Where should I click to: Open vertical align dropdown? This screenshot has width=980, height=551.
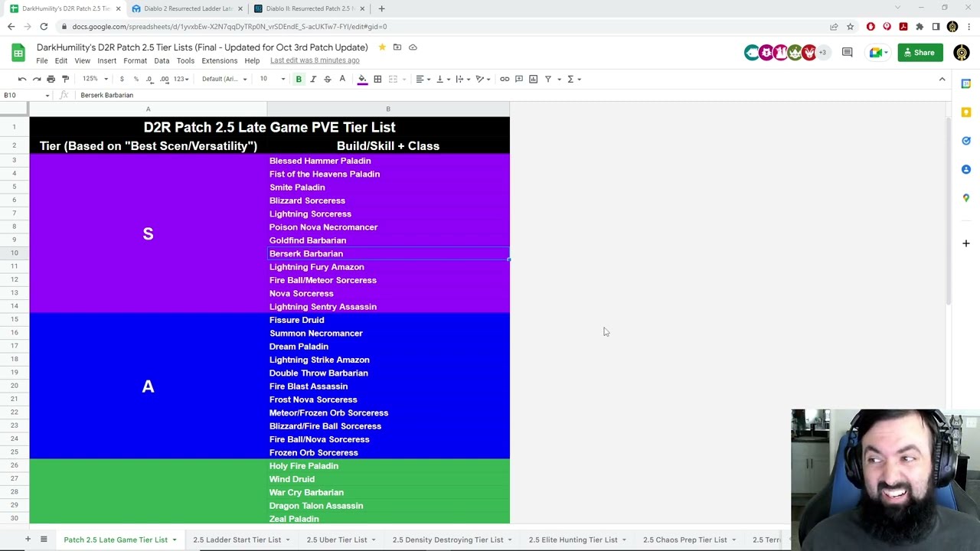click(x=443, y=79)
